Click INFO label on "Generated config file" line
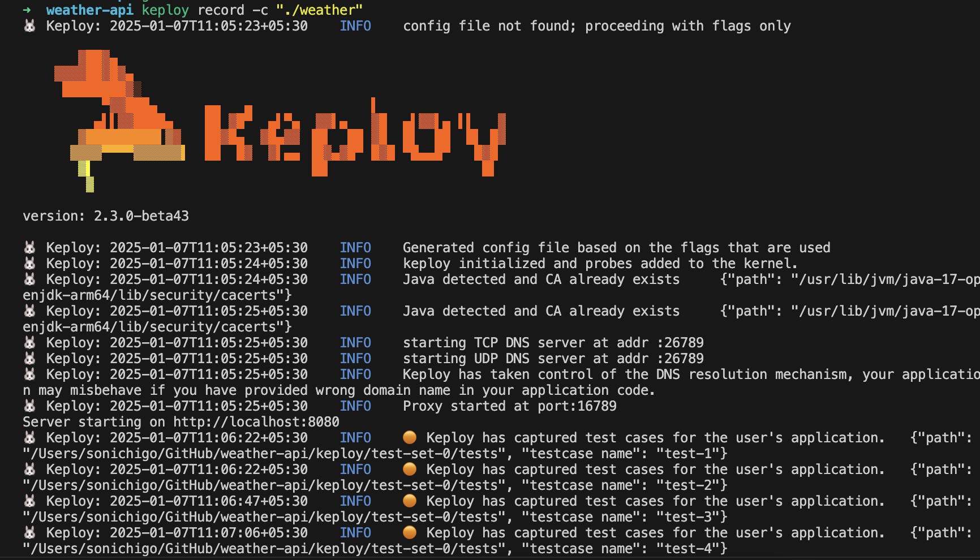The height and width of the screenshot is (560, 980). click(355, 248)
